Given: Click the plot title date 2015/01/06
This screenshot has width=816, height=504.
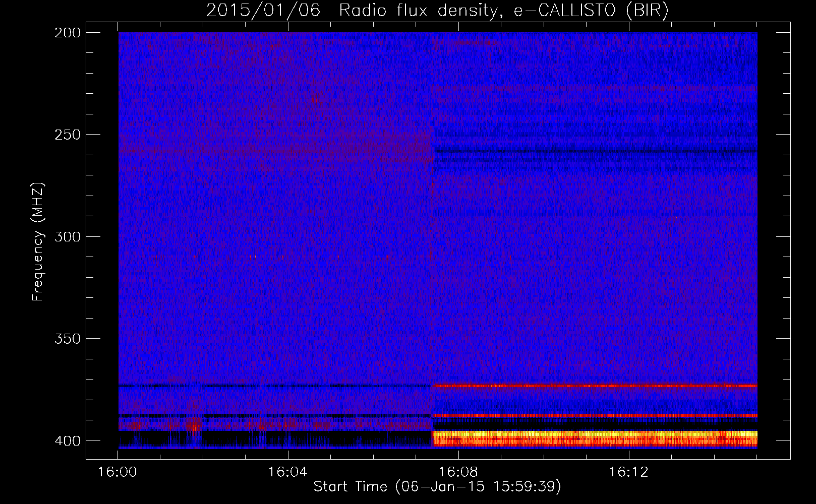Looking at the screenshot, I should (x=263, y=11).
